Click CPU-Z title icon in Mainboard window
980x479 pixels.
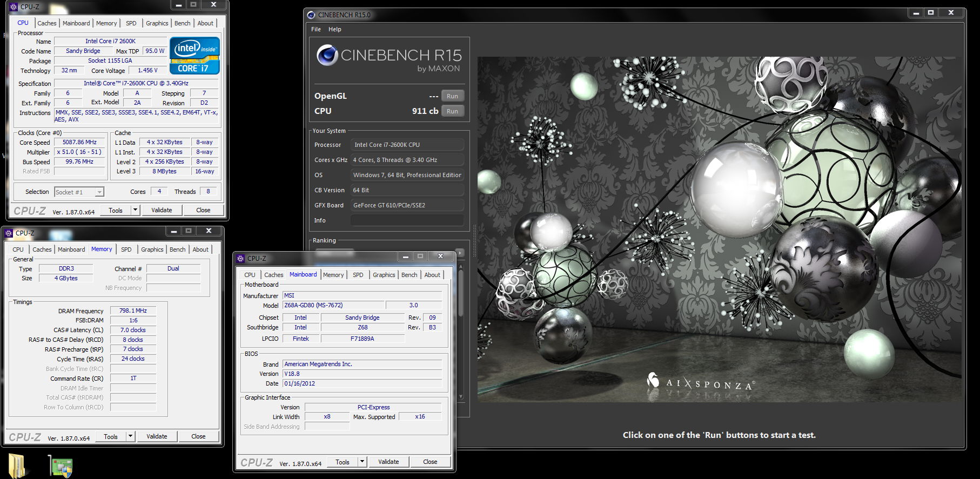240,259
